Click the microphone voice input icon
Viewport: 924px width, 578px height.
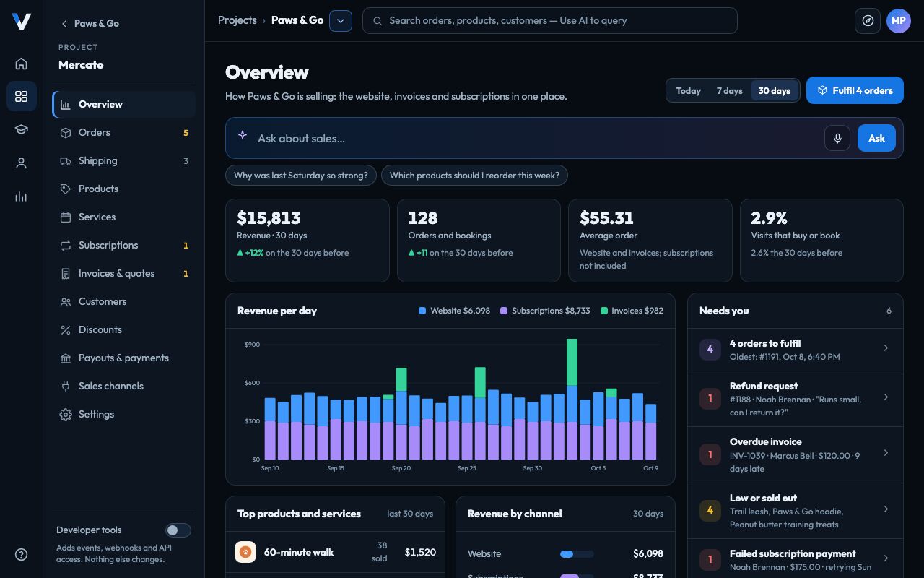837,138
